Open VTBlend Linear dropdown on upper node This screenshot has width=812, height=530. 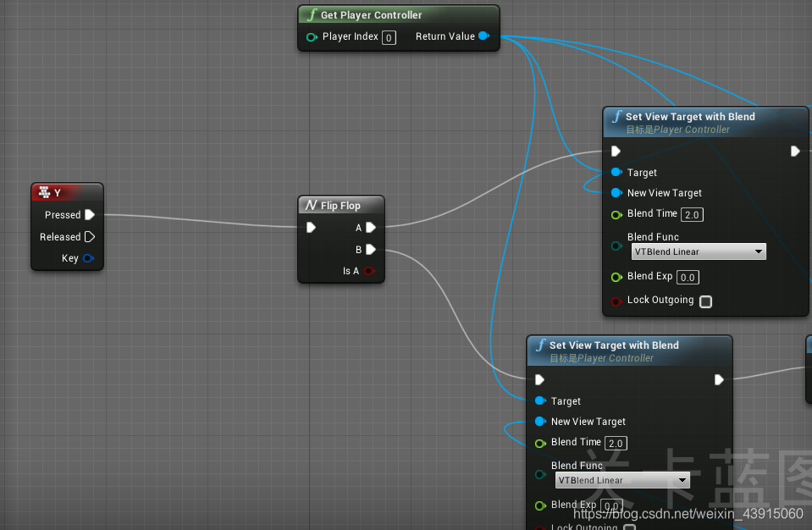click(x=699, y=251)
